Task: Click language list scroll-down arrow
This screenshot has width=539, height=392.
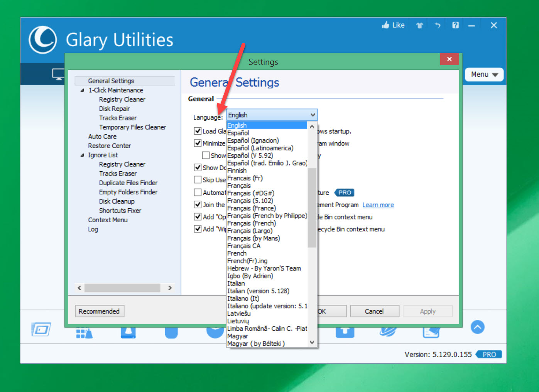Action: click(x=312, y=342)
